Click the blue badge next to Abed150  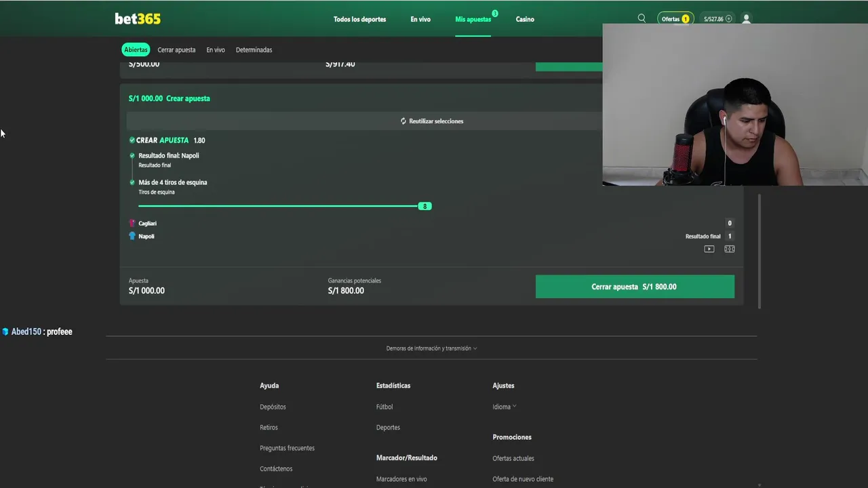coord(5,331)
